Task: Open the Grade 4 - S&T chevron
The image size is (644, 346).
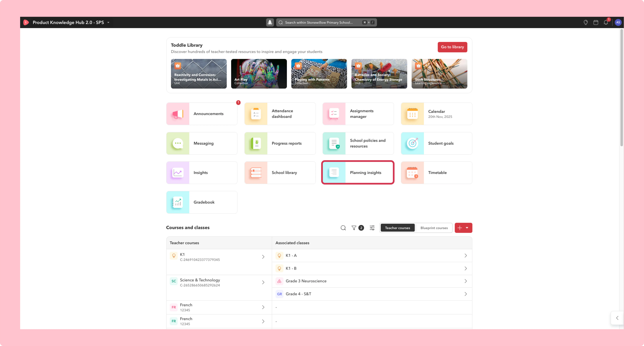Action: coord(466,294)
